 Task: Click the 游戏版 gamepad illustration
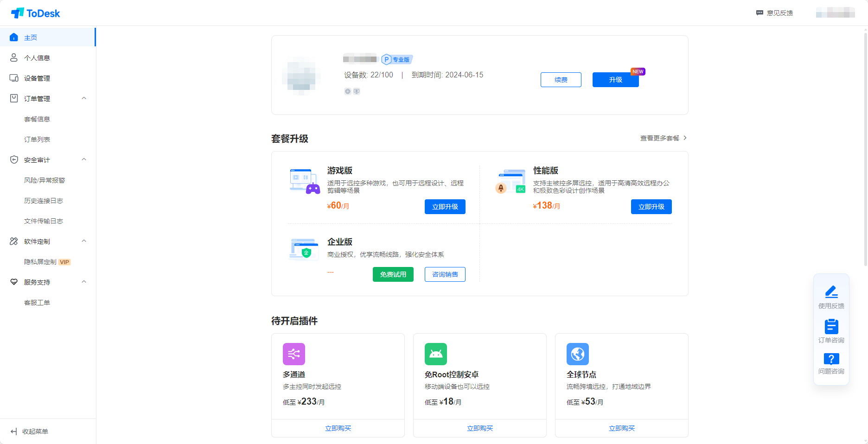click(x=305, y=181)
